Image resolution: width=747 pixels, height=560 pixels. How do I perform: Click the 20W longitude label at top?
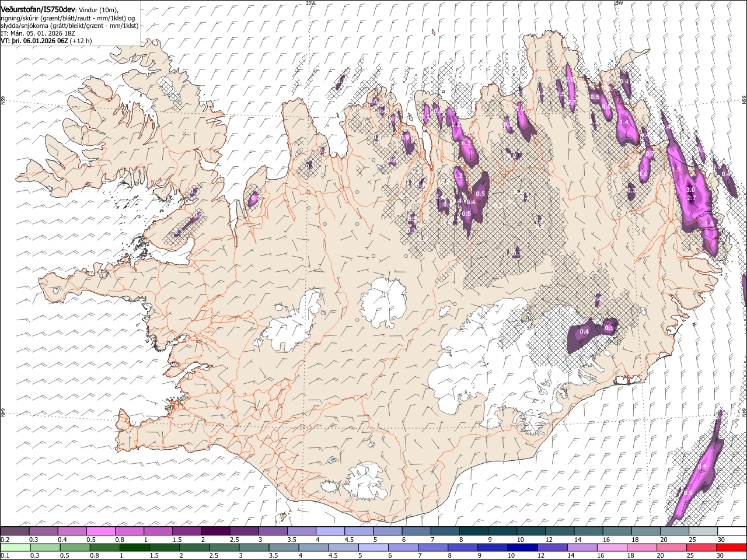(310, 3)
